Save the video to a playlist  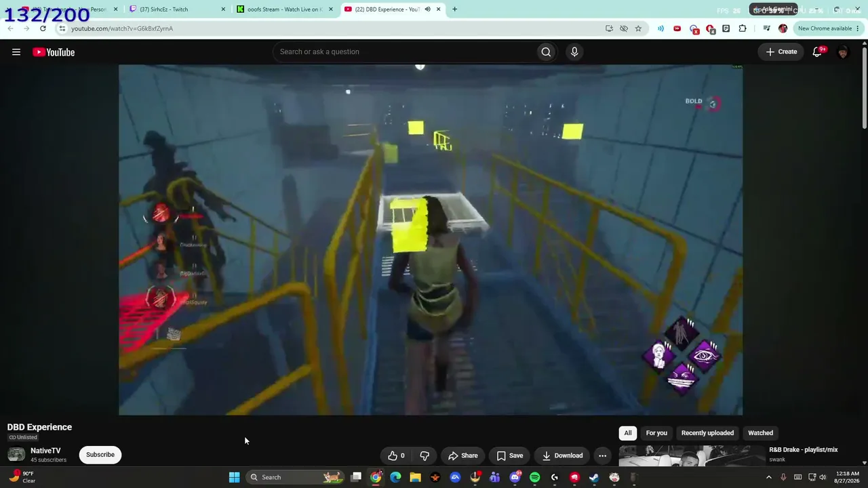click(509, 455)
